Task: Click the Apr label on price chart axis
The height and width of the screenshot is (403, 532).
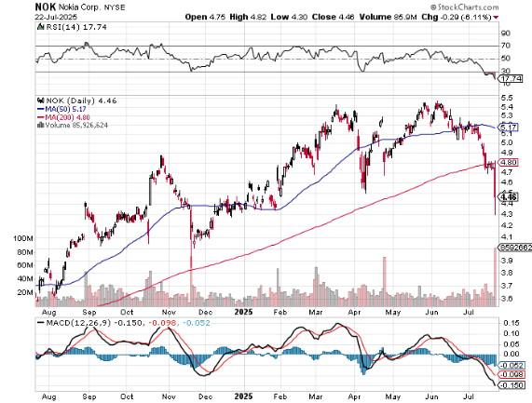Action: [355, 312]
